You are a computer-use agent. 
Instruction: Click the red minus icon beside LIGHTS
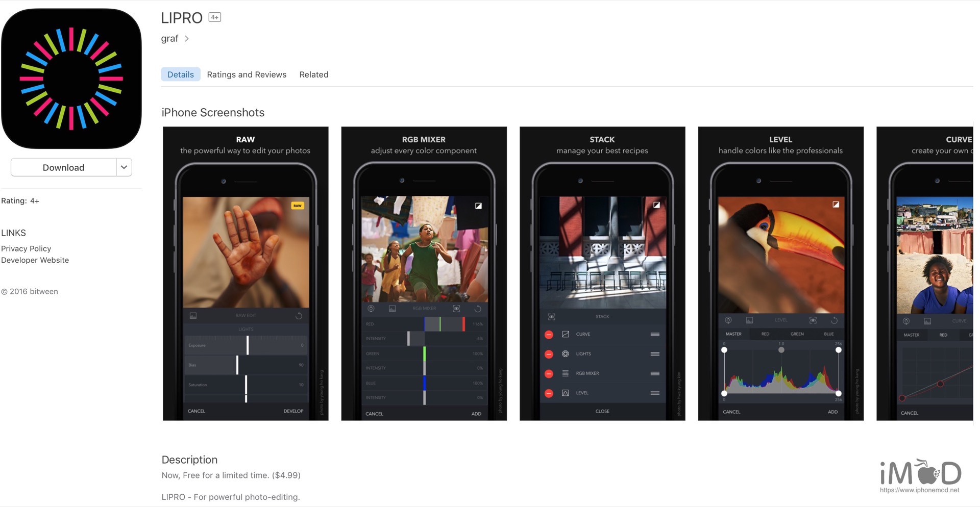pos(549,354)
